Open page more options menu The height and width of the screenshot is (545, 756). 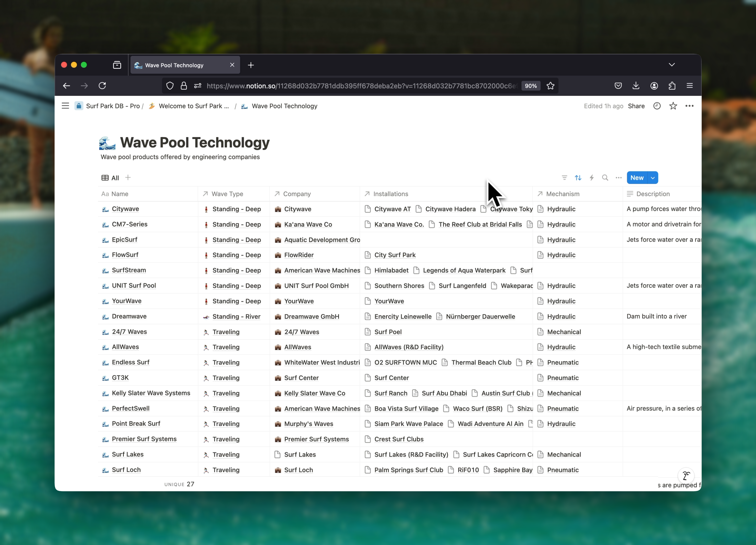(x=689, y=106)
